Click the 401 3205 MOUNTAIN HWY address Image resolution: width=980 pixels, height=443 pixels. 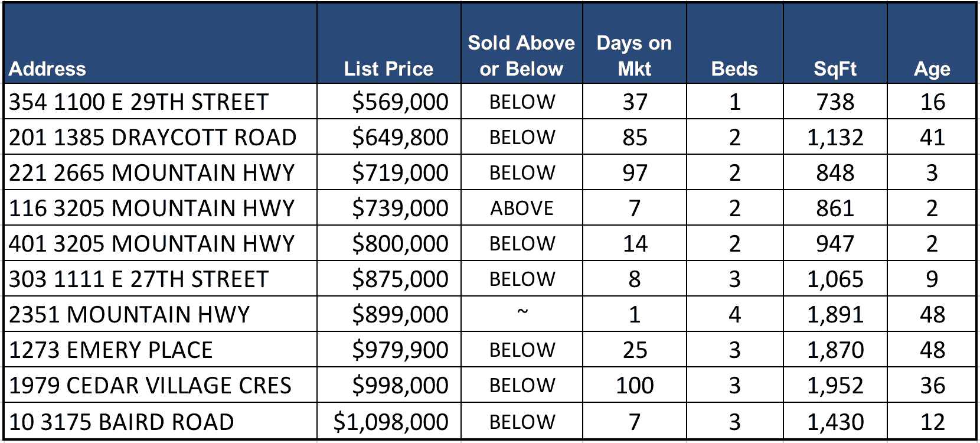click(x=152, y=244)
